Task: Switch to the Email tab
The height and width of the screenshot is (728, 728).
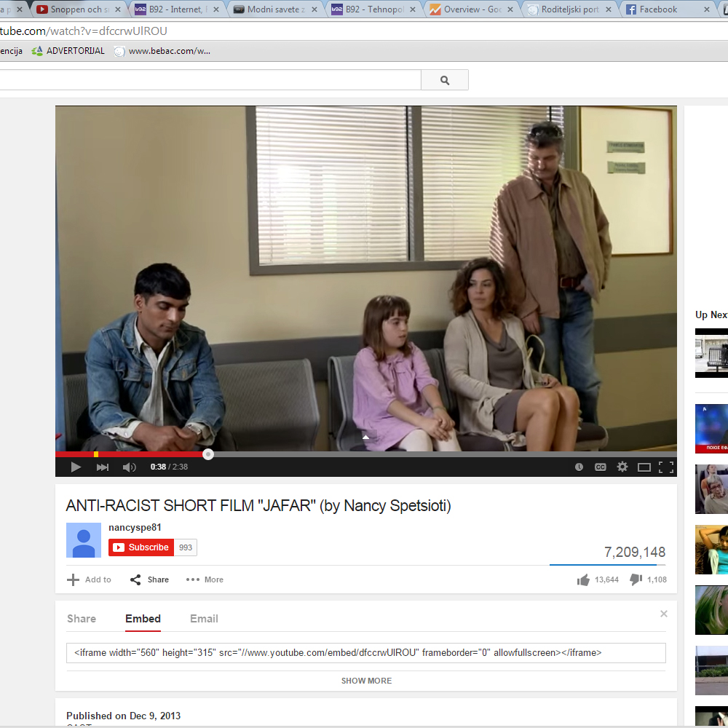Action: (204, 619)
